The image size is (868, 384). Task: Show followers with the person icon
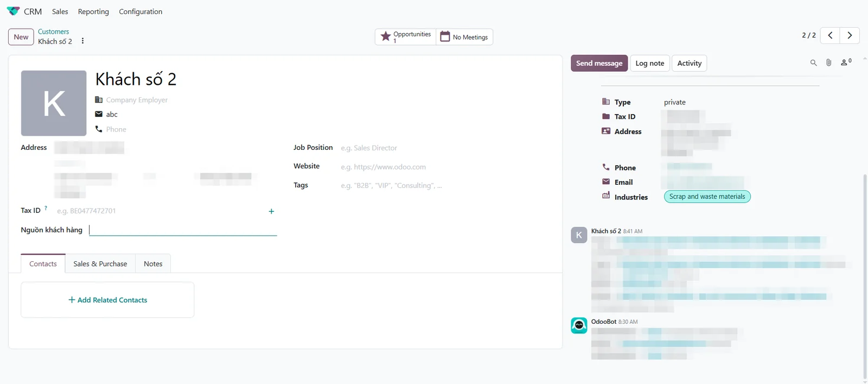click(846, 62)
